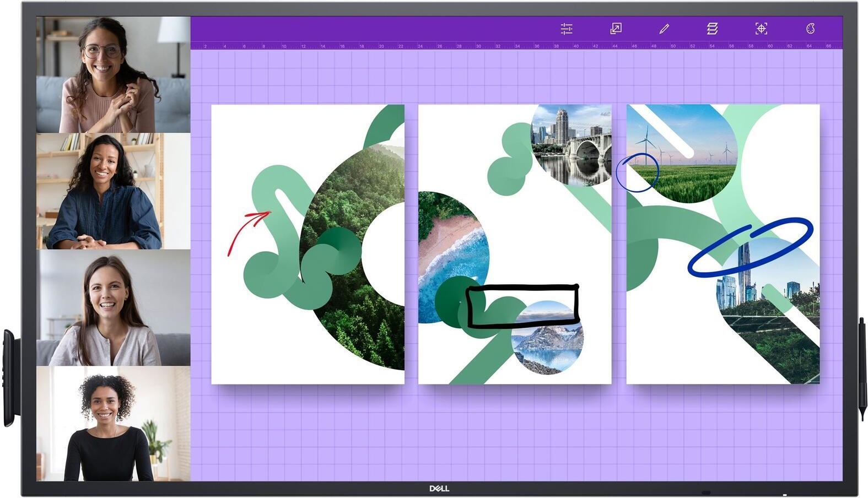This screenshot has height=498, width=868.
Task: Click the export/resize arrow icon
Action: coord(616,29)
